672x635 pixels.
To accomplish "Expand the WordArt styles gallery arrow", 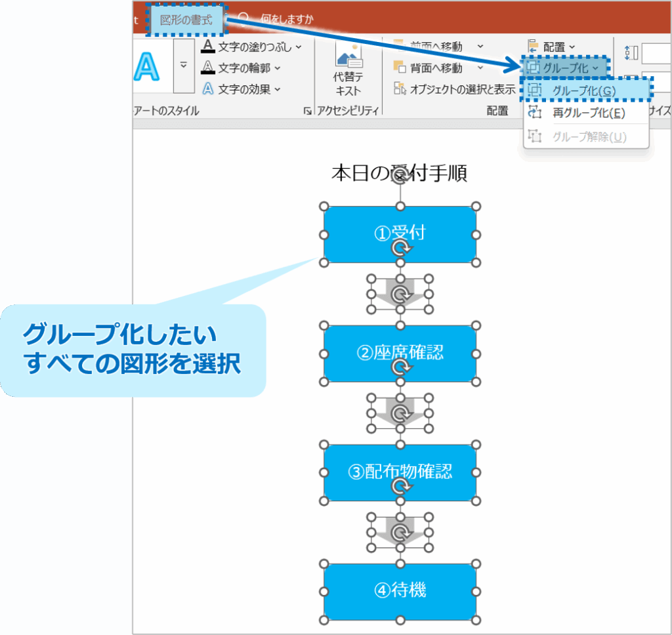I will point(183,64).
